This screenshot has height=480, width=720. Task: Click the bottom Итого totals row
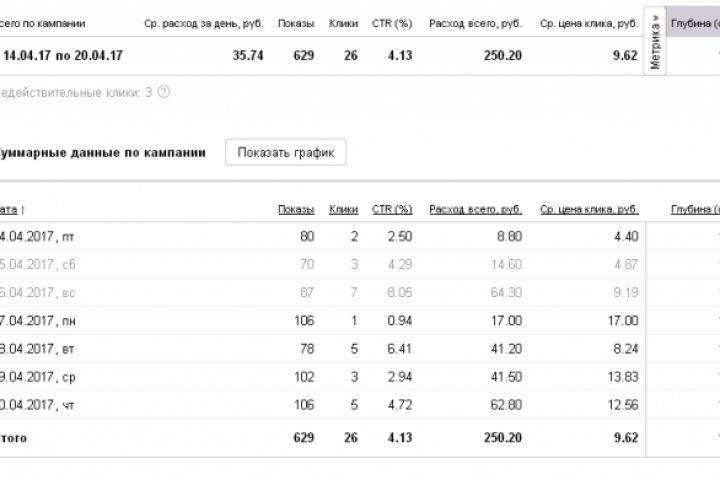pyautogui.click(x=15, y=437)
